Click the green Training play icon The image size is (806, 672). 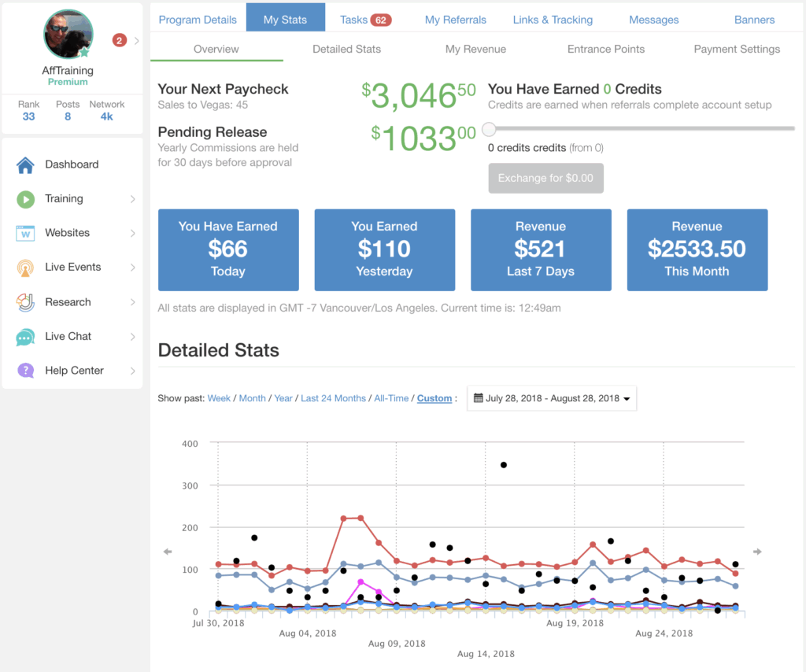click(25, 199)
